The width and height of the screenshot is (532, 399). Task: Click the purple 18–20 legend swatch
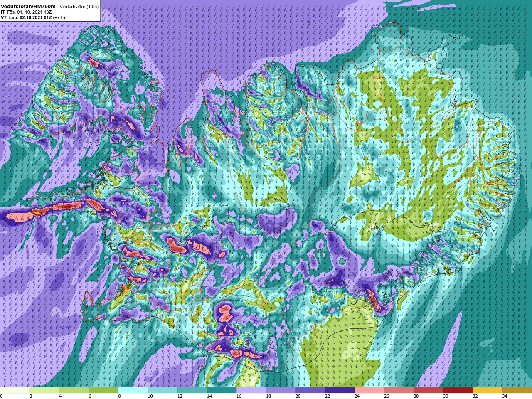[x=281, y=390]
